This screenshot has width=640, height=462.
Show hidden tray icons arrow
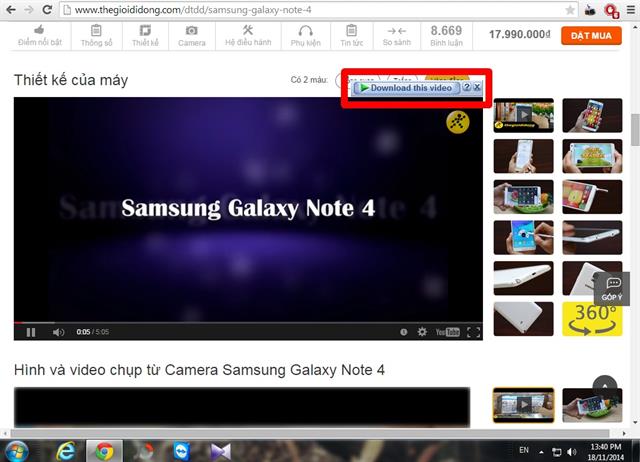pos(541,452)
